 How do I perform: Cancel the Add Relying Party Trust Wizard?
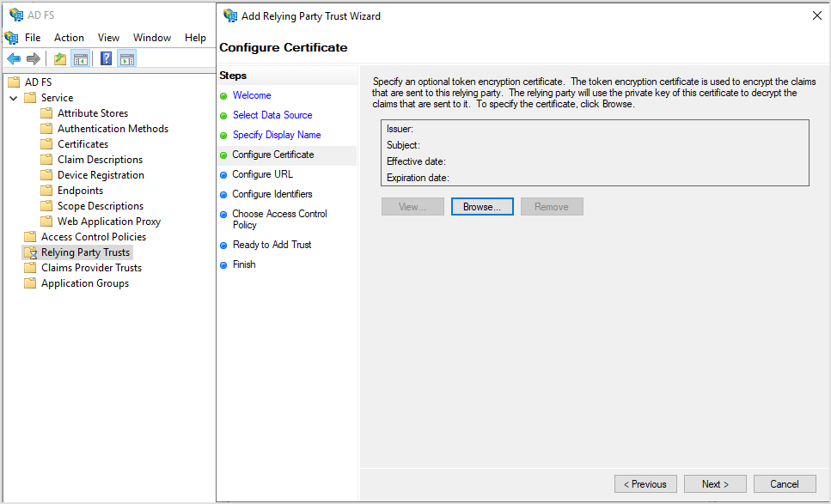click(785, 483)
